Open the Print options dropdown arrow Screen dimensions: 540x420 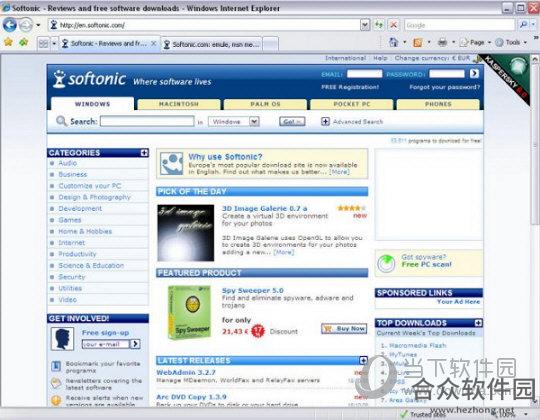(x=454, y=43)
